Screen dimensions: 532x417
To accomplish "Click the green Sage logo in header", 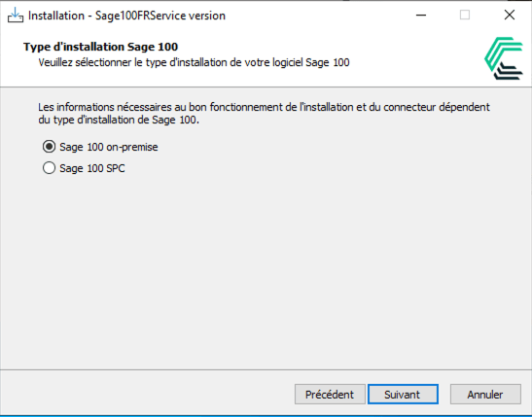I will click(x=504, y=58).
